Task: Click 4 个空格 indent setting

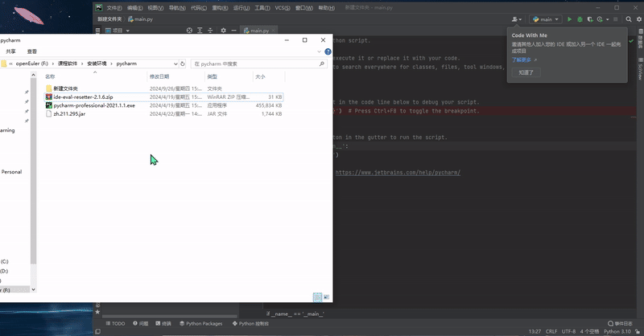Action: (x=589, y=331)
